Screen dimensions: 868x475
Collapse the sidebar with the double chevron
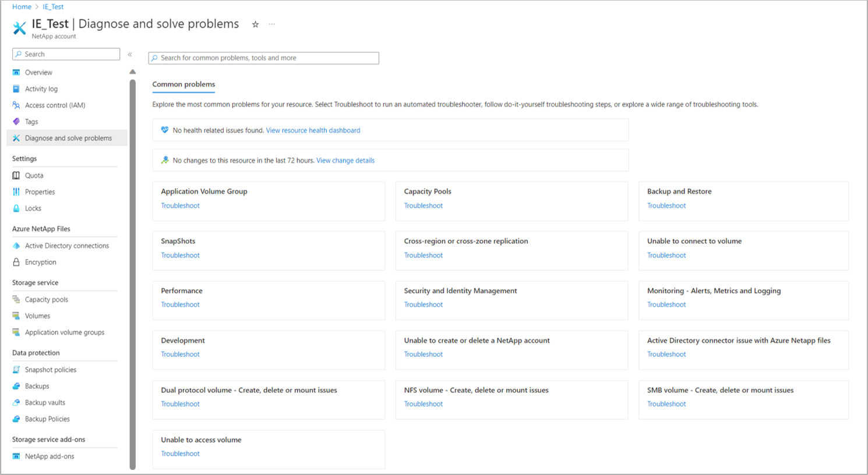click(130, 54)
